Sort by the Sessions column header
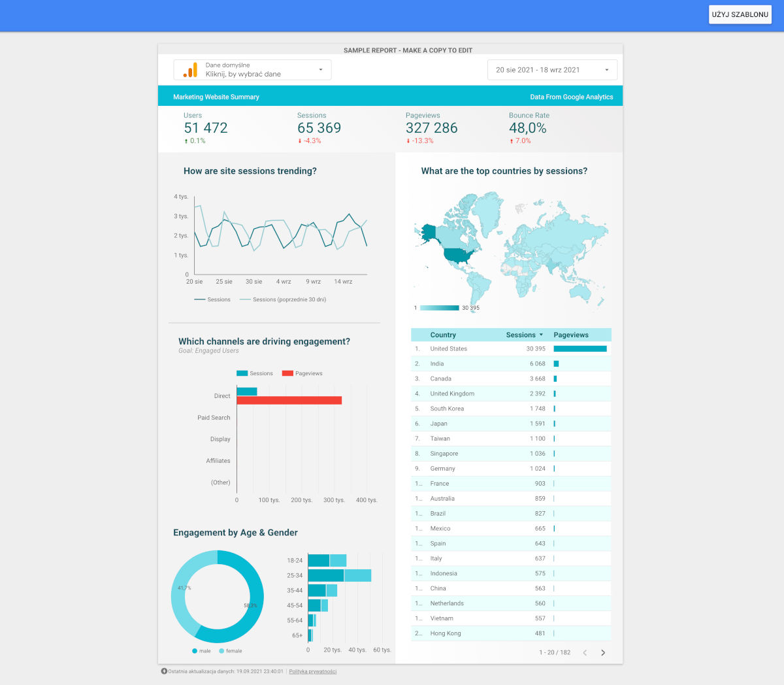The image size is (784, 685). 524,335
